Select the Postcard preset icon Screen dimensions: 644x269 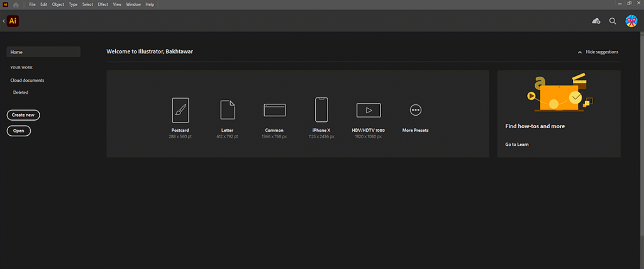pos(180,110)
